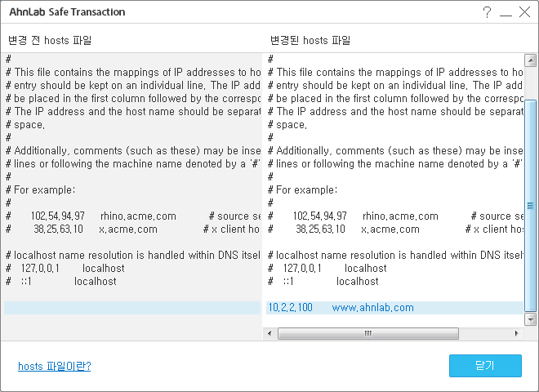The image size is (539, 392).
Task: Click the 닫기 button
Action: click(x=485, y=366)
